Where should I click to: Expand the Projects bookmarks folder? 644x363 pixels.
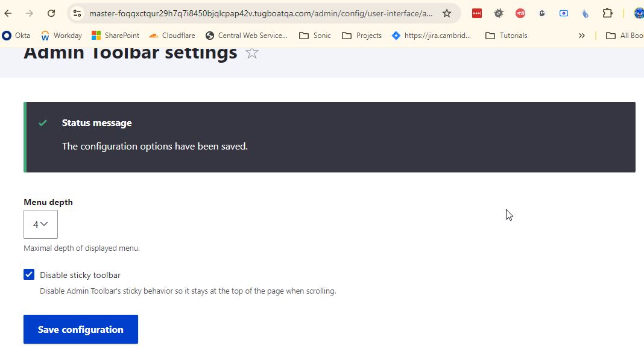(x=362, y=36)
